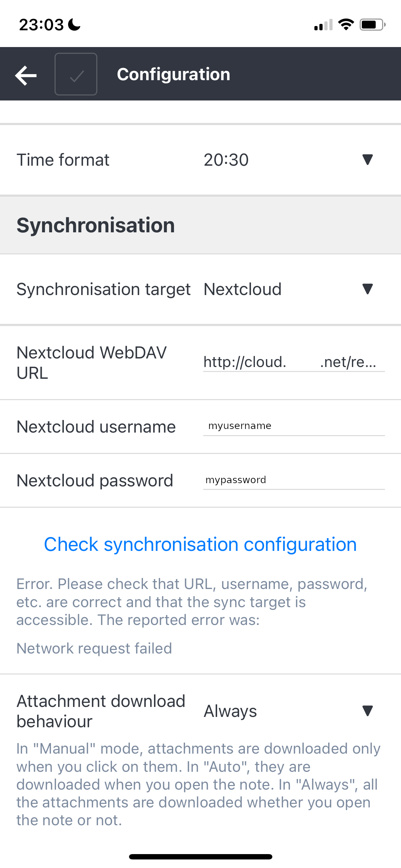Tap the clock showing 23:03

(42, 24)
